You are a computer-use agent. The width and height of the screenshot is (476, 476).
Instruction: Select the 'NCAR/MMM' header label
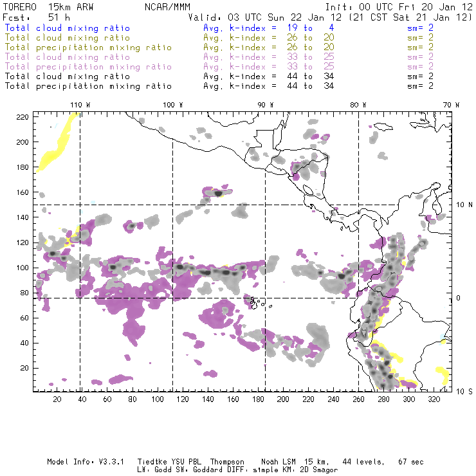(167, 7)
